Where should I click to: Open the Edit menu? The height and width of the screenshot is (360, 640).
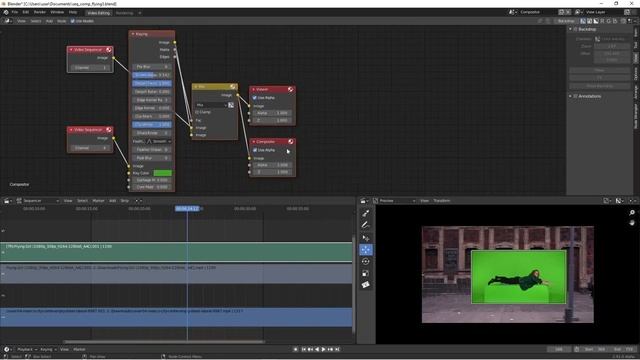(26, 12)
